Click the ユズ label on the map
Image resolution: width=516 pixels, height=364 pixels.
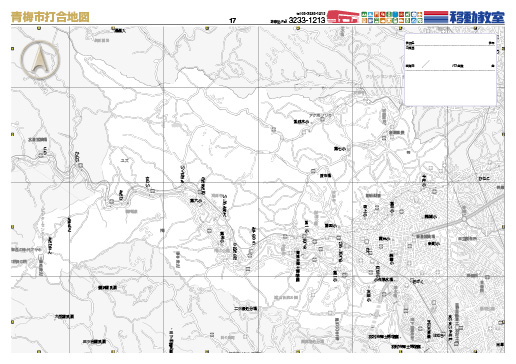tap(124, 160)
